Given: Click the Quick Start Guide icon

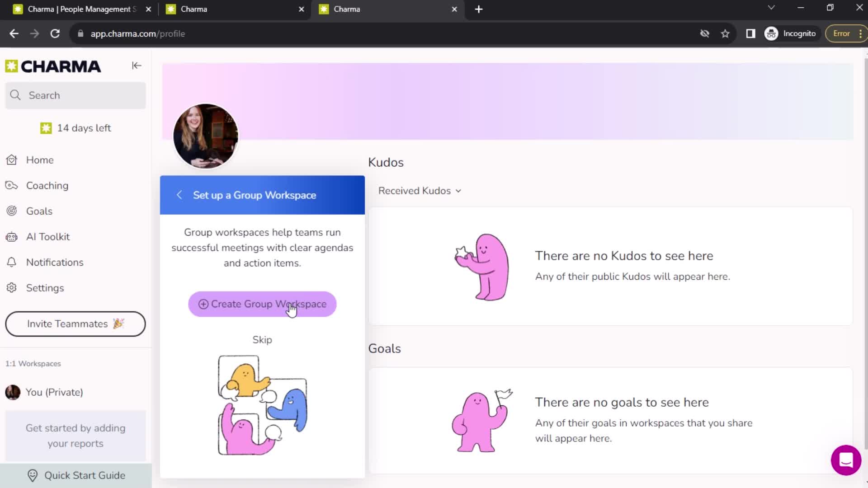Looking at the screenshot, I should [x=32, y=475].
